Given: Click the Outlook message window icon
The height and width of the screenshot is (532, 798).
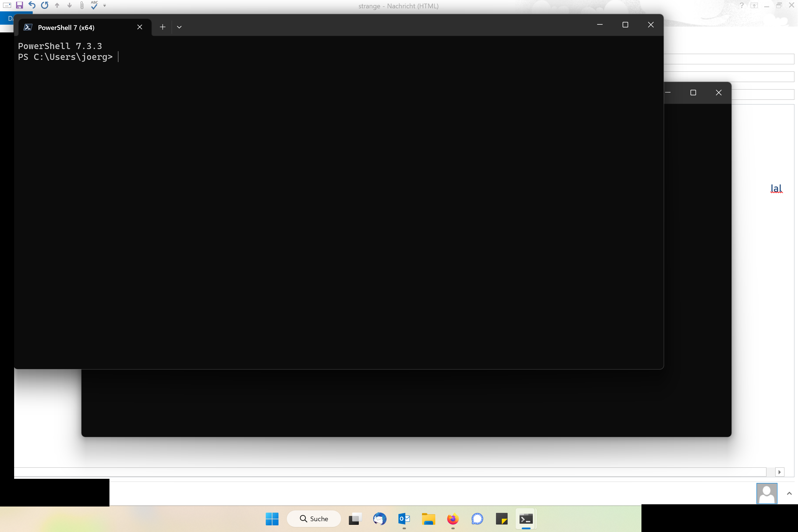Looking at the screenshot, I should pyautogui.click(x=7, y=6).
